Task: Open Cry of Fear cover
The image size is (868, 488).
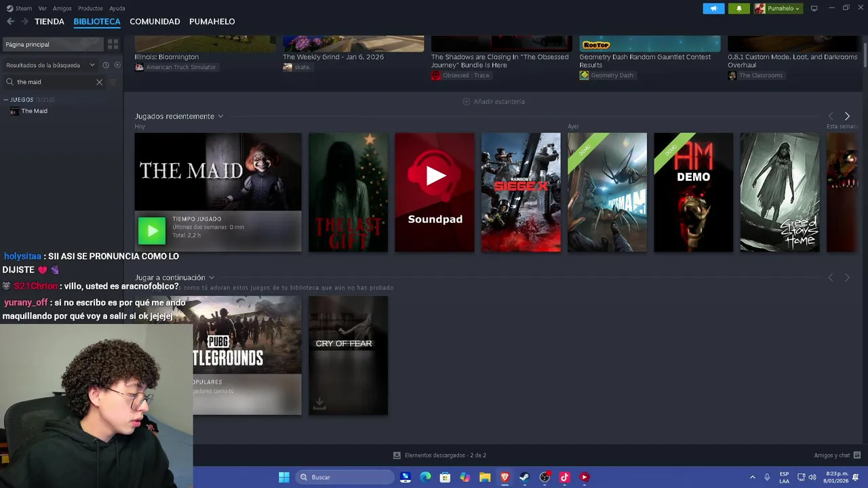Action: pyautogui.click(x=348, y=355)
